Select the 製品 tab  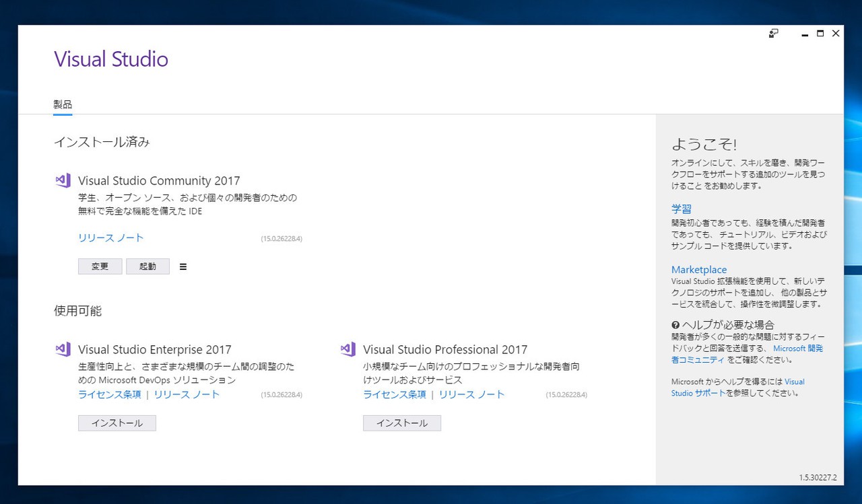[x=63, y=104]
